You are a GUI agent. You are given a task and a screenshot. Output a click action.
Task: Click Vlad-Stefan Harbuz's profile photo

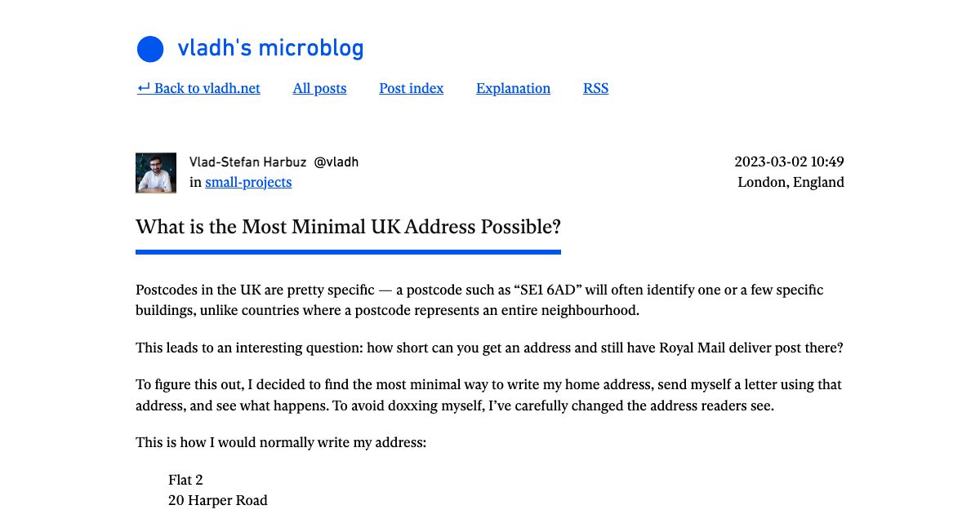coord(155,173)
